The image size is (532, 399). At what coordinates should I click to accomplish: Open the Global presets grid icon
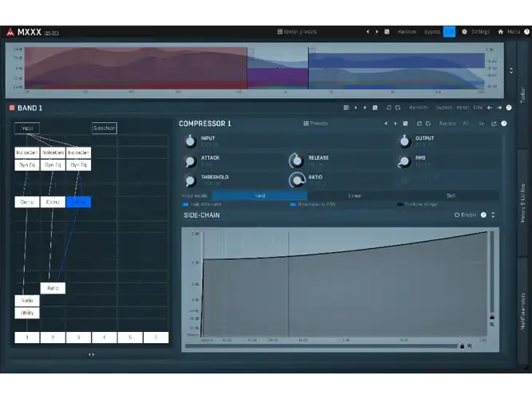[x=280, y=32]
